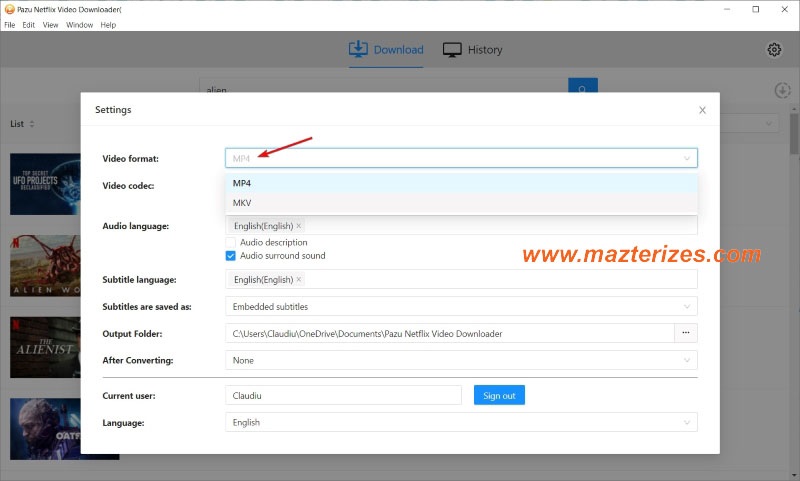Choose MP4 from video format list

461,183
